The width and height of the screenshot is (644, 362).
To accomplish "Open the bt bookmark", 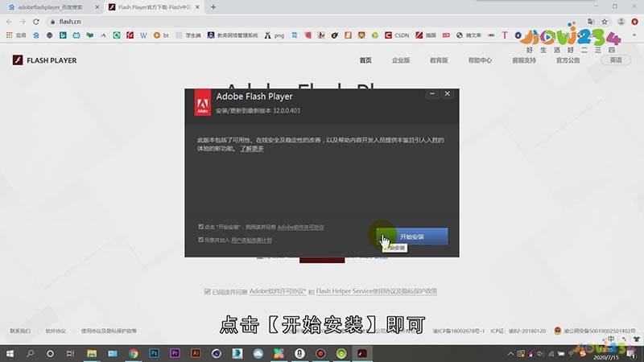I will tap(161, 35).
